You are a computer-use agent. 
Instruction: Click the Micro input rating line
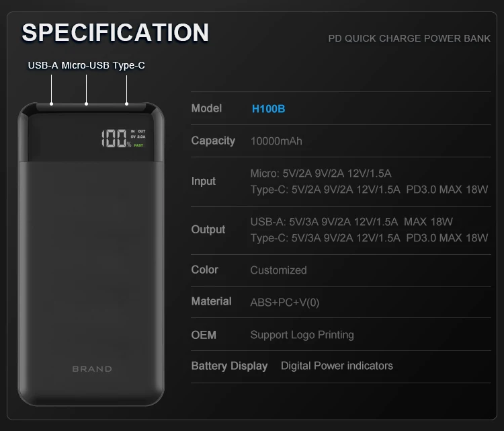321,173
